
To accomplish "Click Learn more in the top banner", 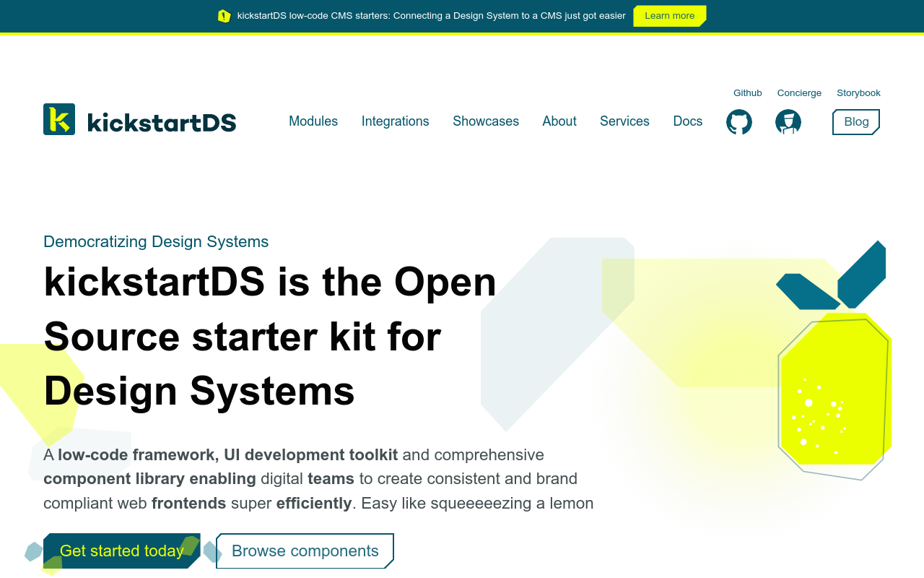I will coord(670,16).
